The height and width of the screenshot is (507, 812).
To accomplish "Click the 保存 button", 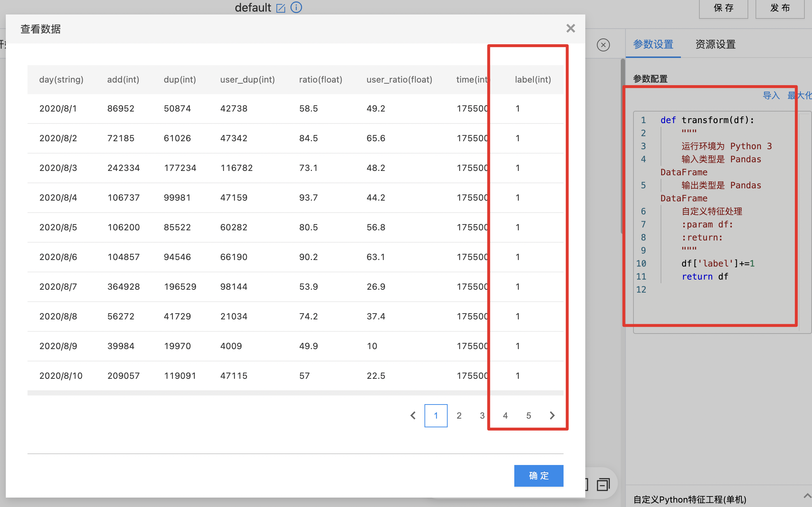I will point(723,8).
